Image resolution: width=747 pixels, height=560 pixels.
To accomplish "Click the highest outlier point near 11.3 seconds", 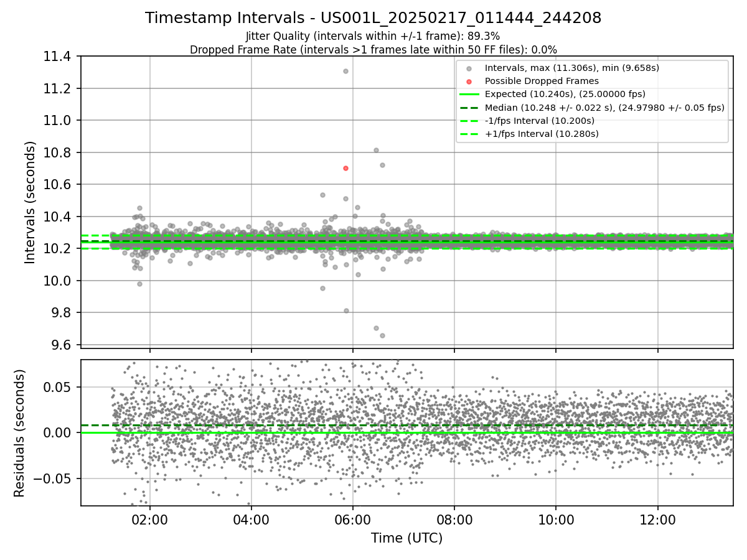I will coord(345,71).
